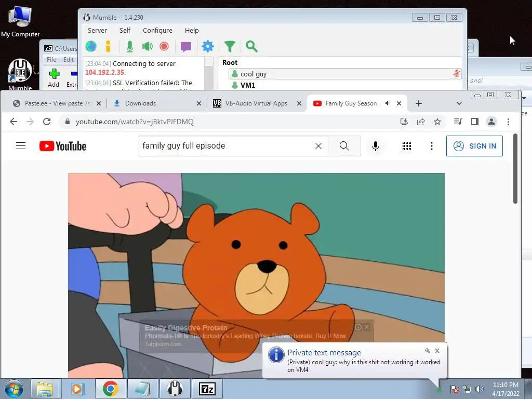Open YouTube apps grid
Image resolution: width=532 pixels, height=399 pixels.
click(406, 146)
